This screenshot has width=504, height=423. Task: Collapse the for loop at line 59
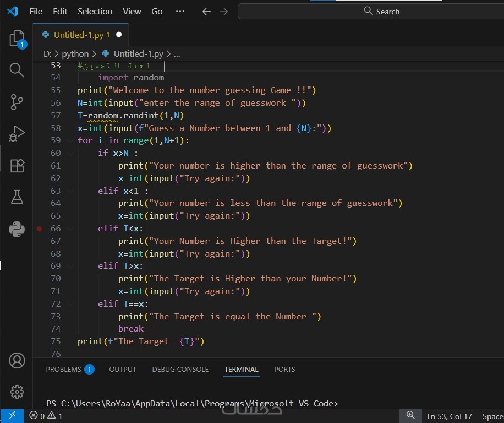(x=70, y=140)
